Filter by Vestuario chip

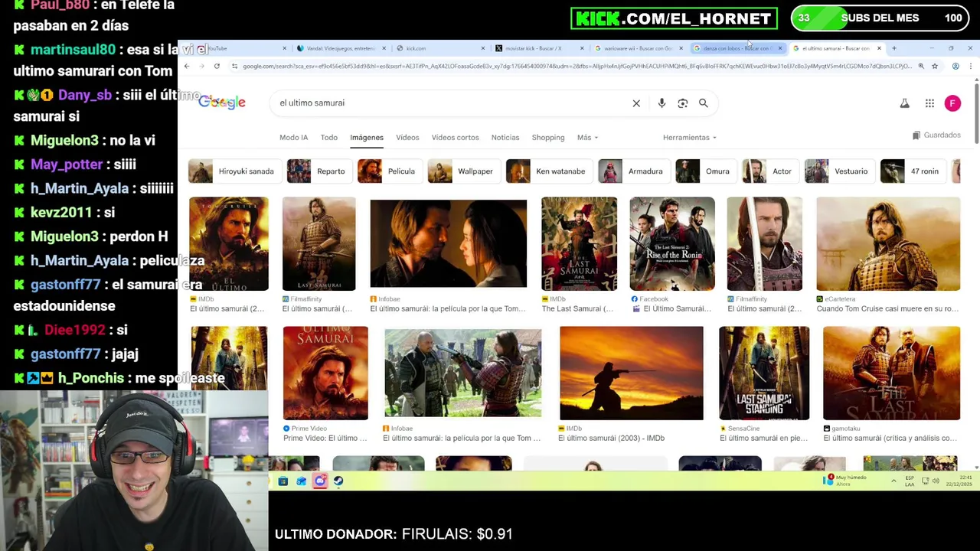click(x=839, y=171)
